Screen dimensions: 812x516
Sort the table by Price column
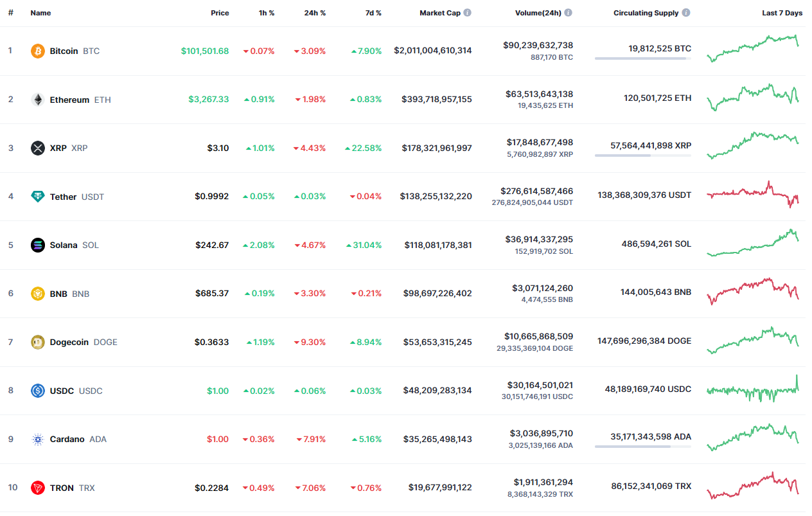click(x=220, y=13)
